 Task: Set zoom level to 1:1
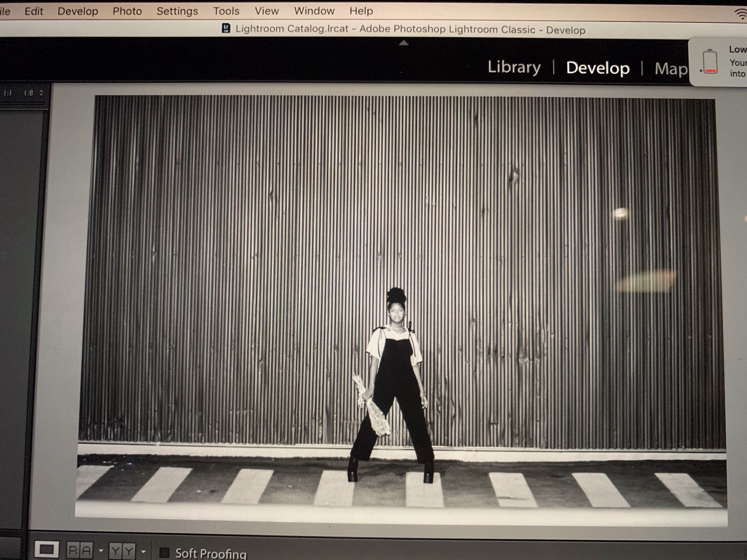tap(8, 93)
